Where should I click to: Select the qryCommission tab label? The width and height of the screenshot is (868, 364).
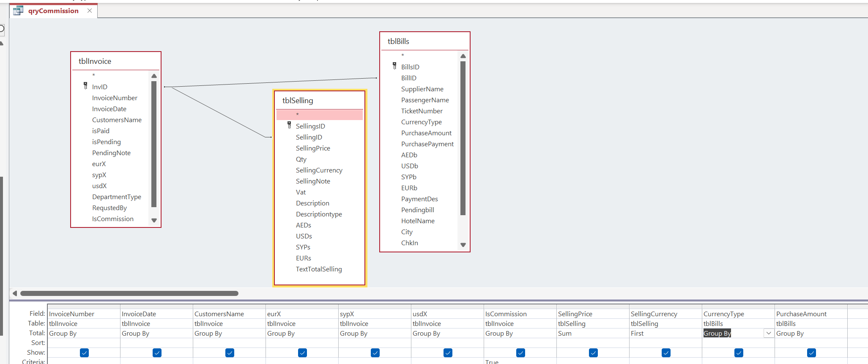(53, 11)
